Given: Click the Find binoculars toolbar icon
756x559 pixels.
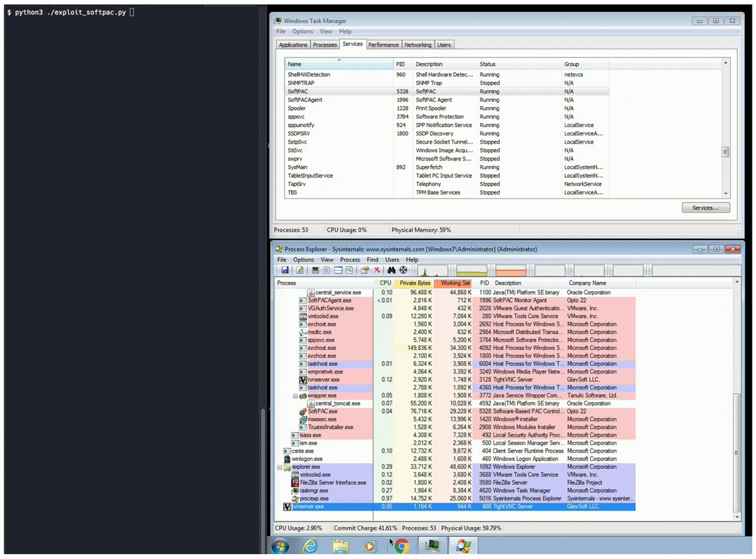Looking at the screenshot, I should 392,270.
